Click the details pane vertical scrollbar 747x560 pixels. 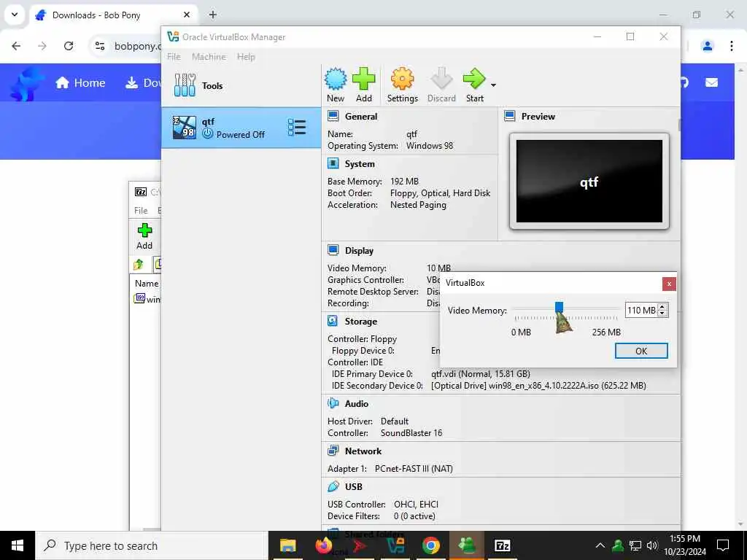point(679,125)
